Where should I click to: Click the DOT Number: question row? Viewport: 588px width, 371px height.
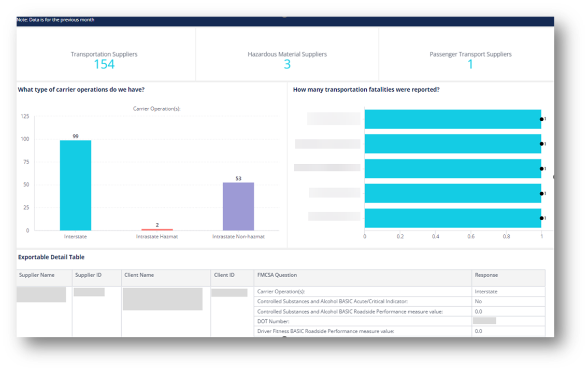275,321
